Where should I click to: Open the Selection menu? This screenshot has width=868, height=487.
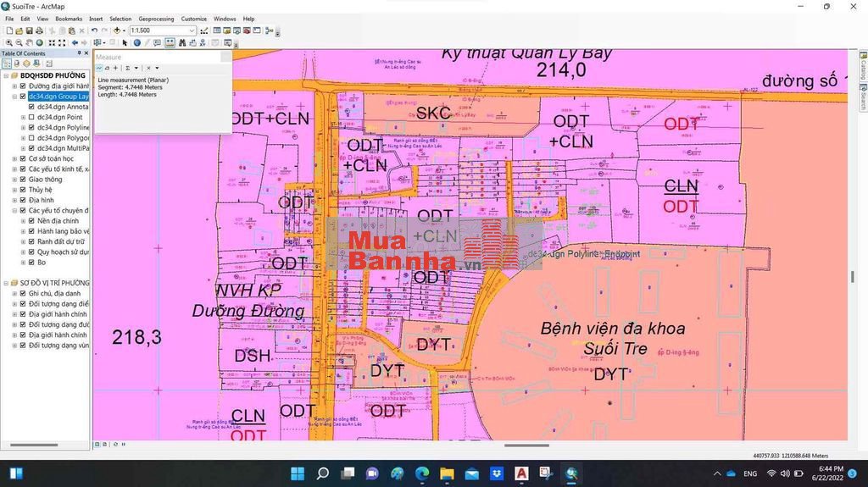click(x=120, y=19)
